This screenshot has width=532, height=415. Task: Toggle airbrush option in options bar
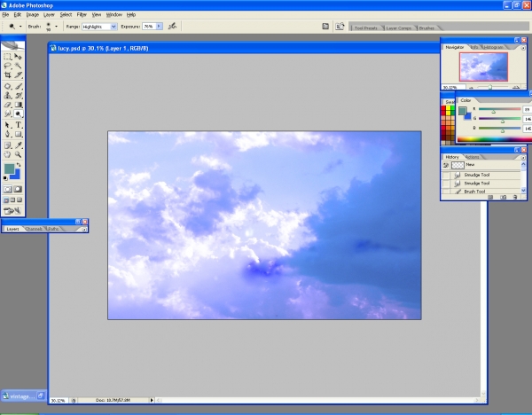click(x=172, y=26)
